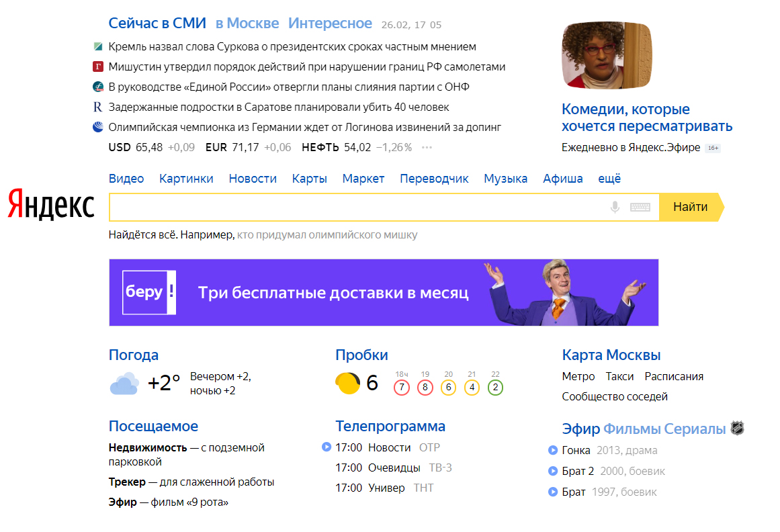Expand more currency rates with ellipsis
This screenshot has width=780, height=532.
point(427,147)
